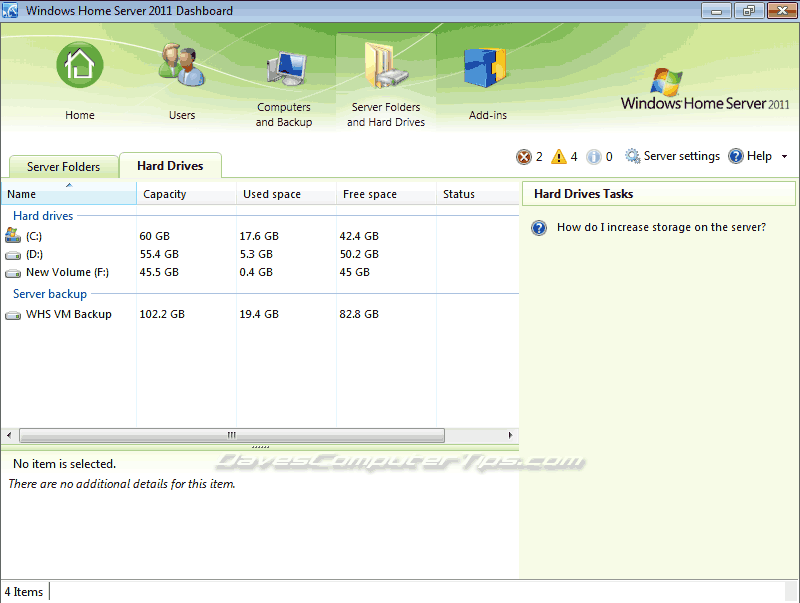This screenshot has width=800, height=603.
Task: Click the 42.4 GB free space value
Action: 359,236
